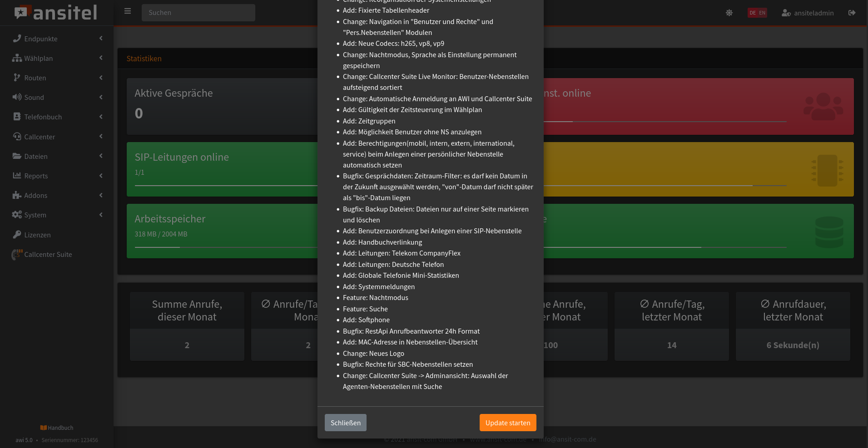Click the Telefonbuch address book icon
Image resolution: width=868 pixels, height=448 pixels.
pyautogui.click(x=17, y=117)
